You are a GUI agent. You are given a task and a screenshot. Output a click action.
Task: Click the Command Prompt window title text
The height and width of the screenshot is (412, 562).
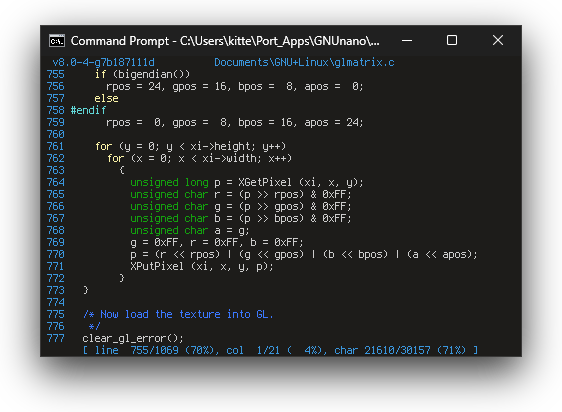pyautogui.click(x=225, y=41)
